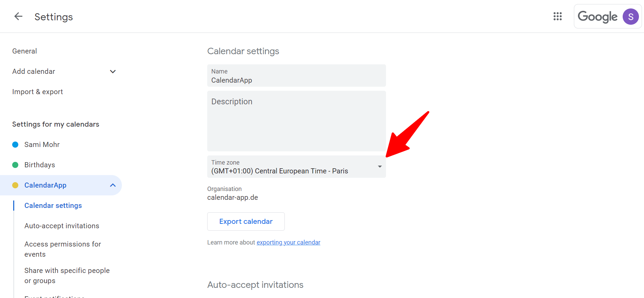Screen dimensions: 644x298
Task: Collapse the CalendarApp settings list
Action: (x=112, y=185)
